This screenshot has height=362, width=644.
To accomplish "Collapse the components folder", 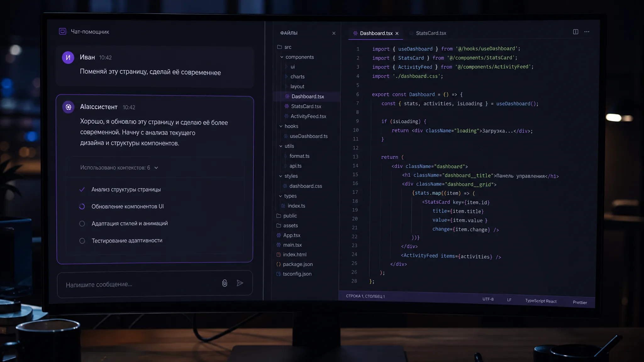I will pos(282,57).
